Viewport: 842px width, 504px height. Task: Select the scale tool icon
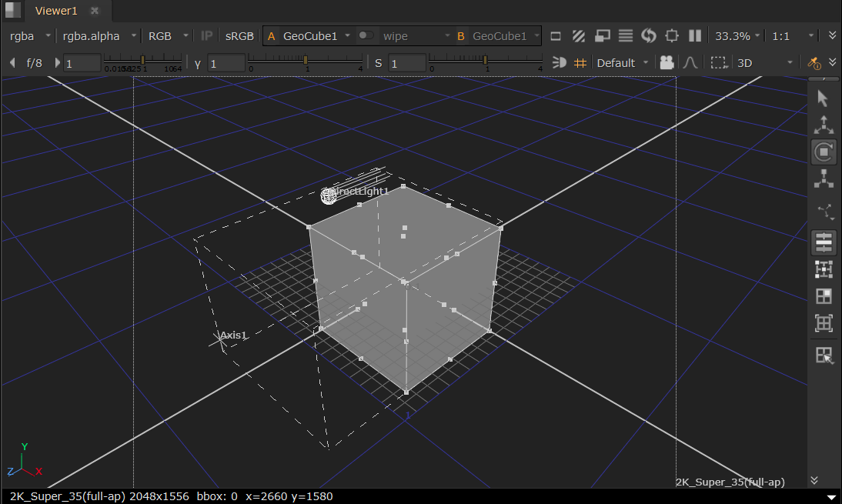tap(823, 179)
